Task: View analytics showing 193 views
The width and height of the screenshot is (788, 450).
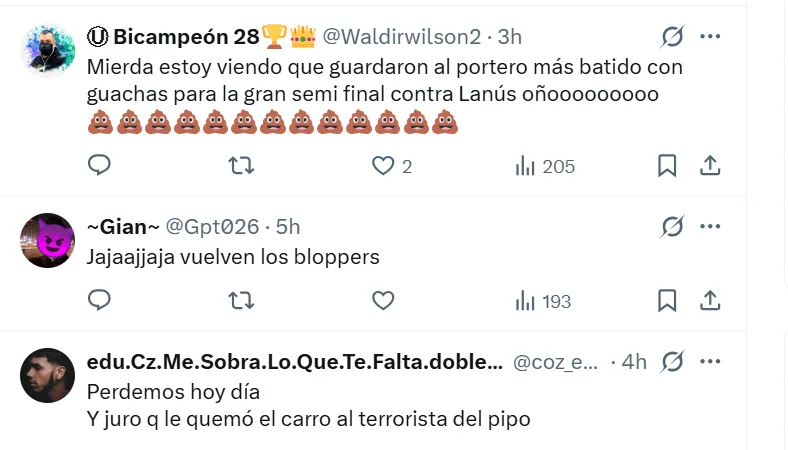Action: pyautogui.click(x=543, y=301)
